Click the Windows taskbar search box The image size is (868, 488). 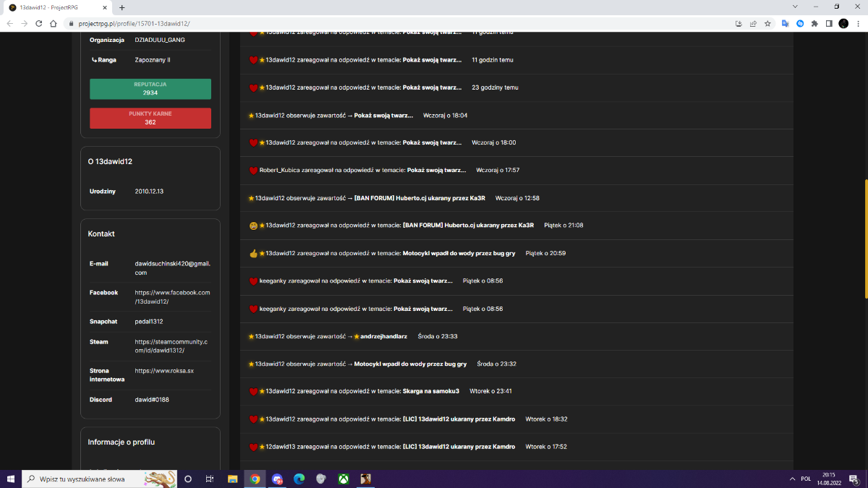98,479
